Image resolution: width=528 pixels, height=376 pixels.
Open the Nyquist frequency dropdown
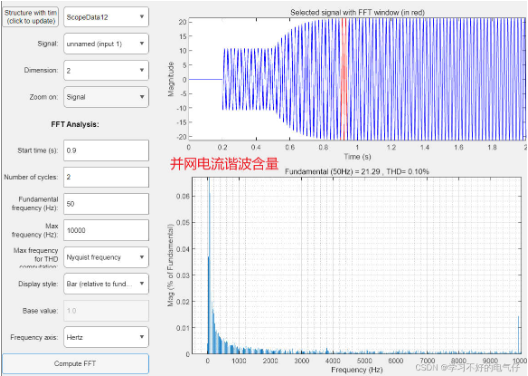tap(106, 257)
